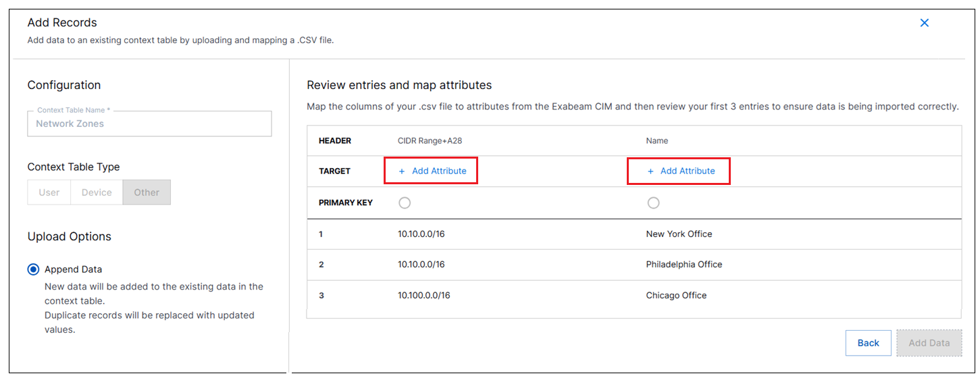The width and height of the screenshot is (980, 380).
Task: Add Attribute text for the Name column
Action: tap(688, 171)
